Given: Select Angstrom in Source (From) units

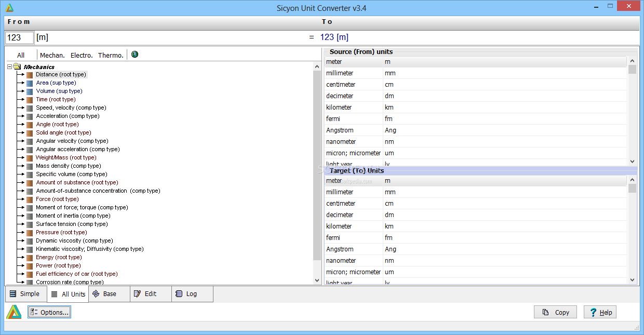Looking at the screenshot, I should coord(476,130).
